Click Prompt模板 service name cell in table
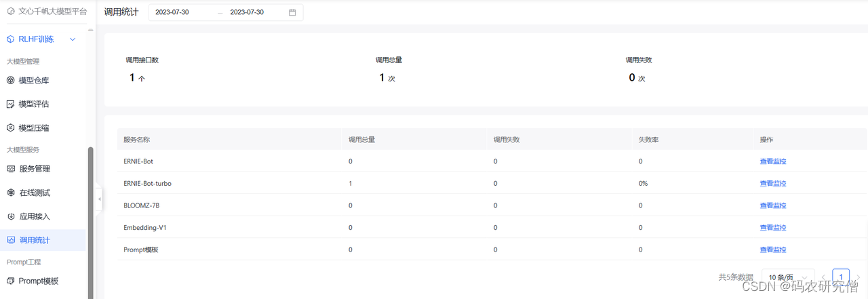Screen dimensions: 868x299 [x=141, y=250]
